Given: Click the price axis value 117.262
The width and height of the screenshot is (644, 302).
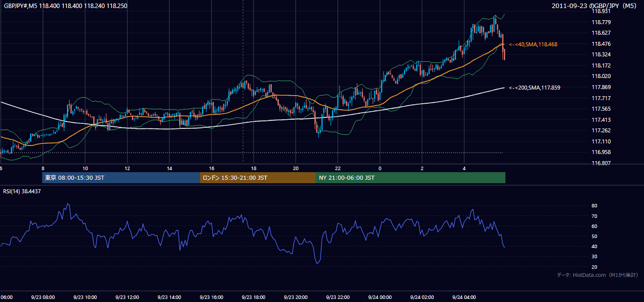Looking at the screenshot, I should pos(602,130).
